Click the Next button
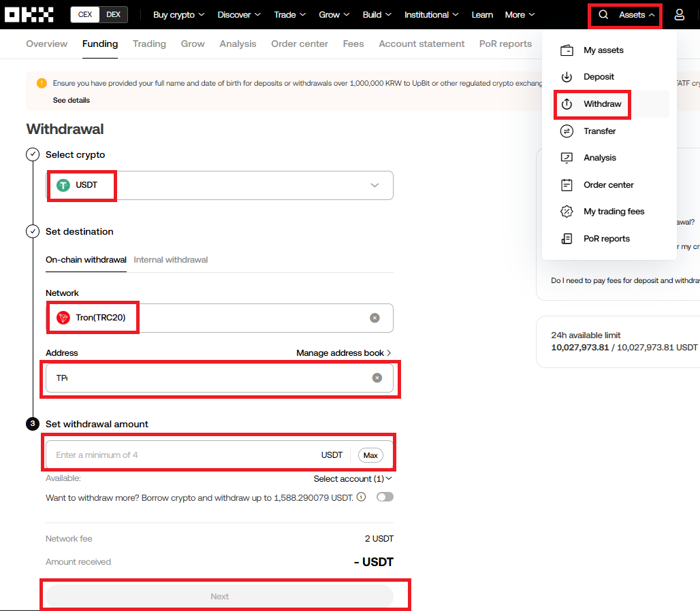 pos(220,596)
